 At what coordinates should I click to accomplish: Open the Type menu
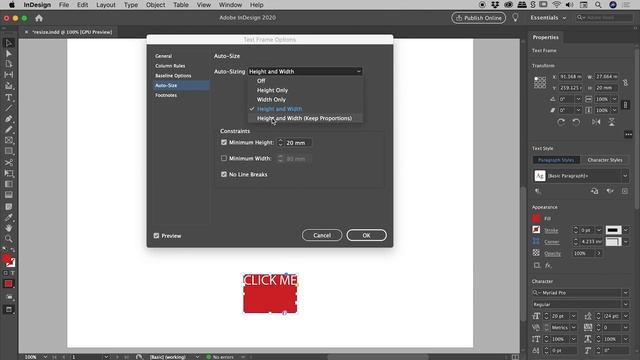coord(131,5)
